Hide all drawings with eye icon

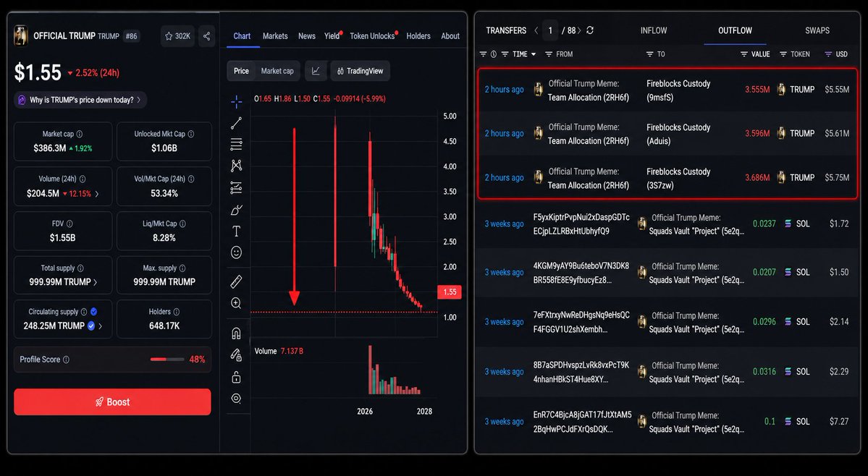click(x=237, y=399)
